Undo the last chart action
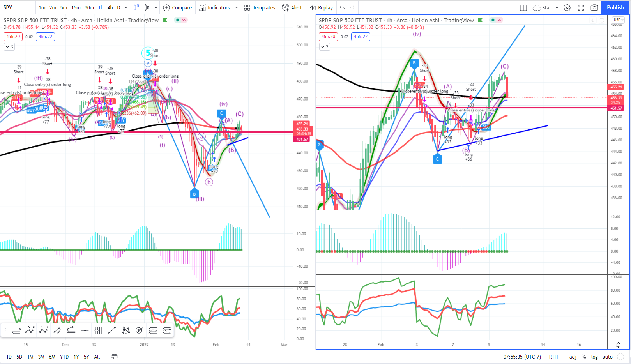 (342, 7)
